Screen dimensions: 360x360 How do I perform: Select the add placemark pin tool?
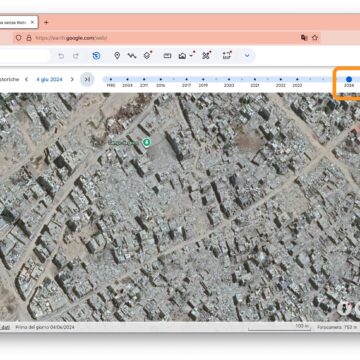[x=117, y=56]
